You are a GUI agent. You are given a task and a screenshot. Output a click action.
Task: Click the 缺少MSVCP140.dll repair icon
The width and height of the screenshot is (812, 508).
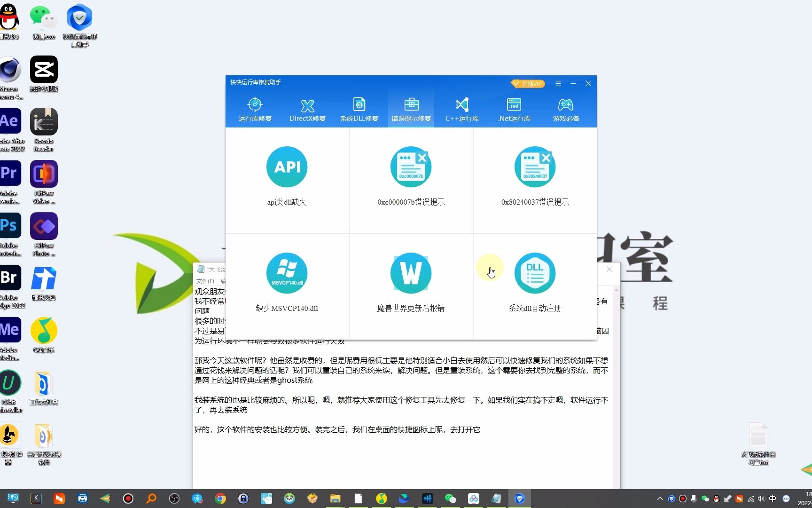287,273
